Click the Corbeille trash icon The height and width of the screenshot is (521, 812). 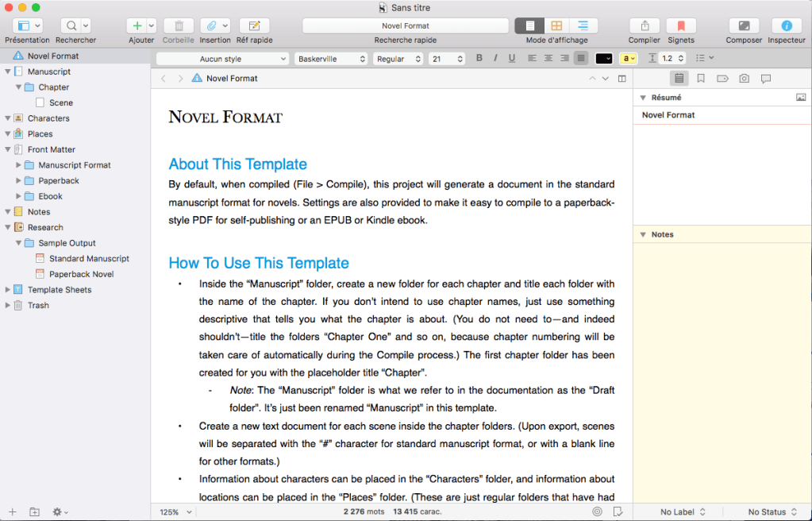click(x=178, y=26)
